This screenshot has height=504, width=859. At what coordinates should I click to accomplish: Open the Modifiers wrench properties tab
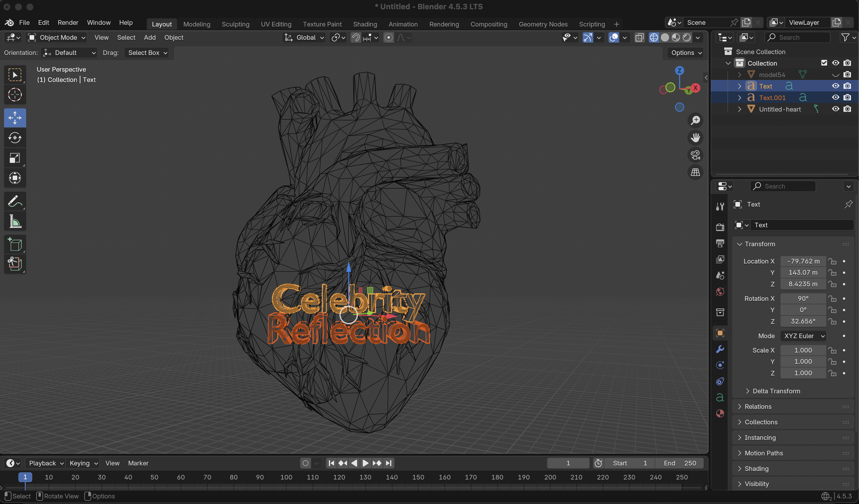click(720, 349)
